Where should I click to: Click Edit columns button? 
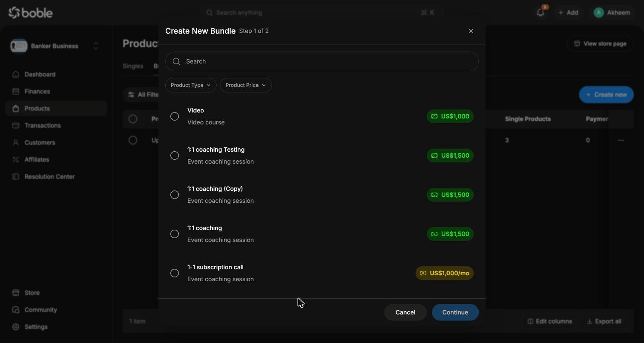click(550, 321)
